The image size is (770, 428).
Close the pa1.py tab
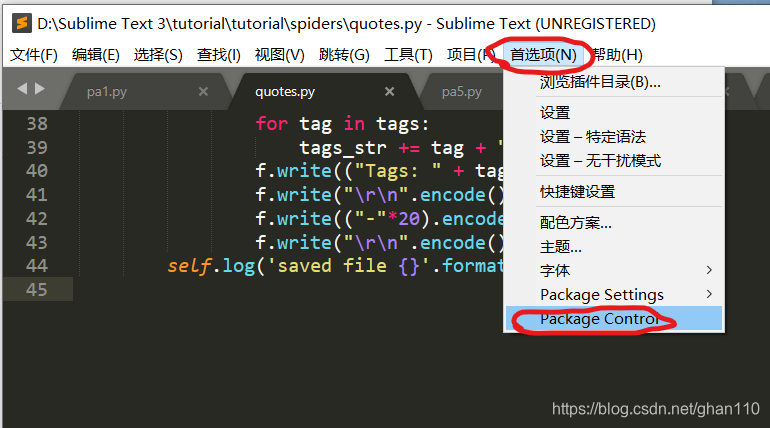click(203, 91)
